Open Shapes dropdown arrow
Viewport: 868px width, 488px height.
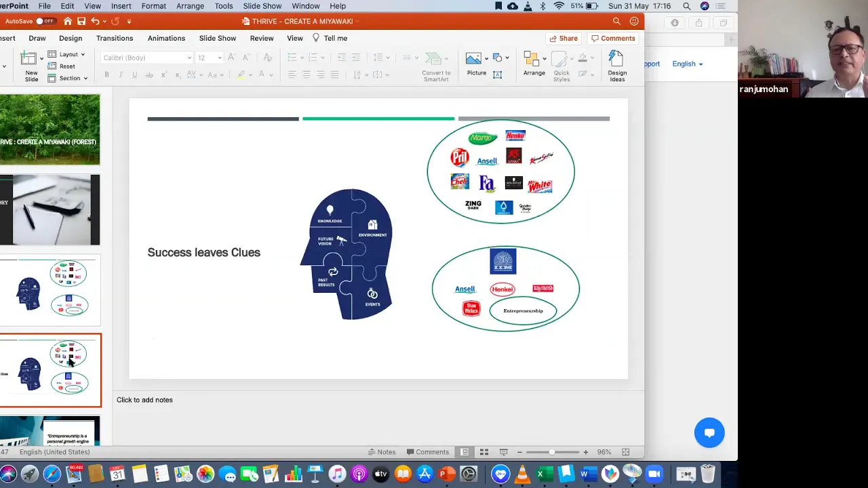pyautogui.click(x=507, y=58)
